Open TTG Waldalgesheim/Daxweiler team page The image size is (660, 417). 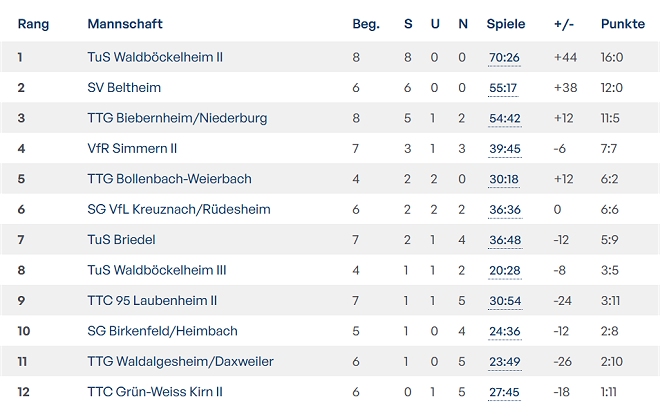click(180, 361)
